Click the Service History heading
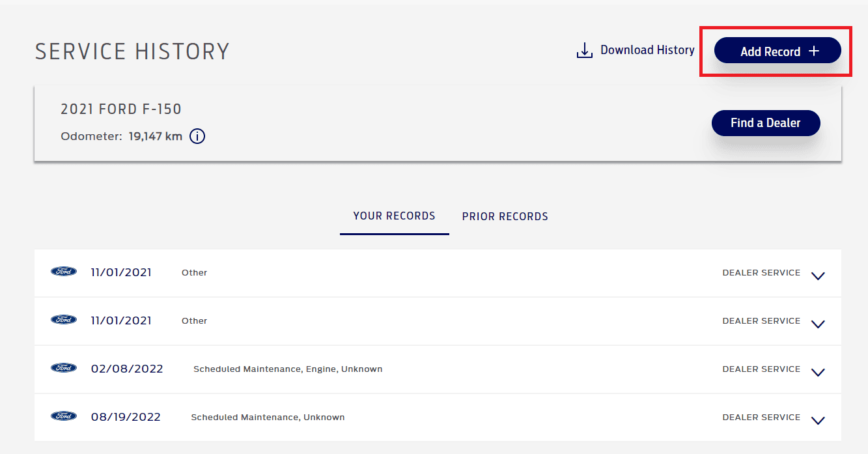Viewport: 868px width, 454px height. pyautogui.click(x=132, y=51)
